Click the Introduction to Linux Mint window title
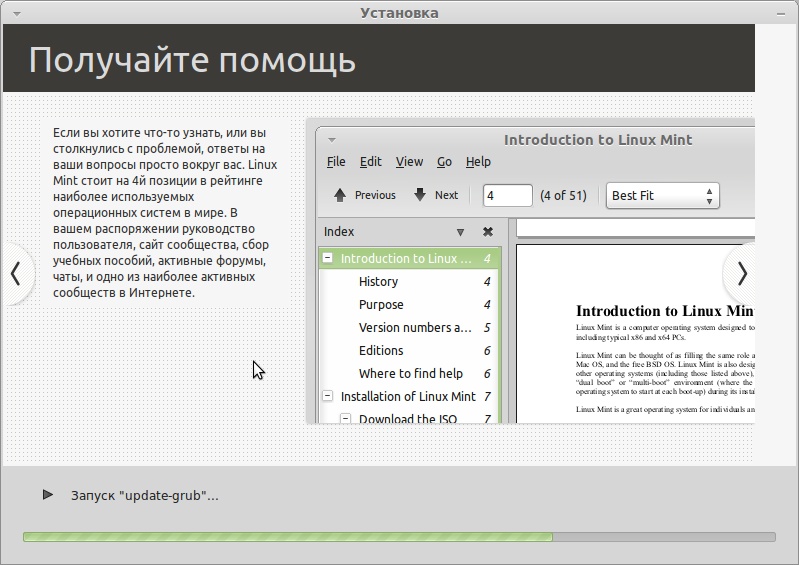The height and width of the screenshot is (565, 799). pos(598,140)
